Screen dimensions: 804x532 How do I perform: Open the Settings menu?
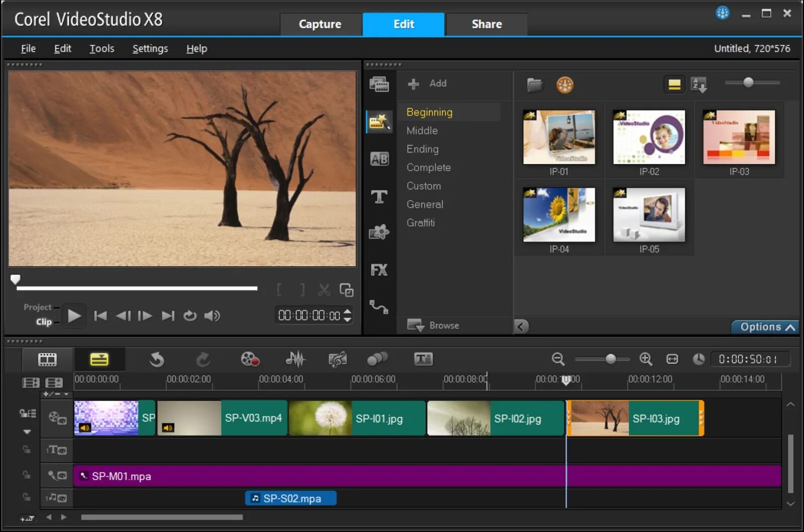(149, 48)
